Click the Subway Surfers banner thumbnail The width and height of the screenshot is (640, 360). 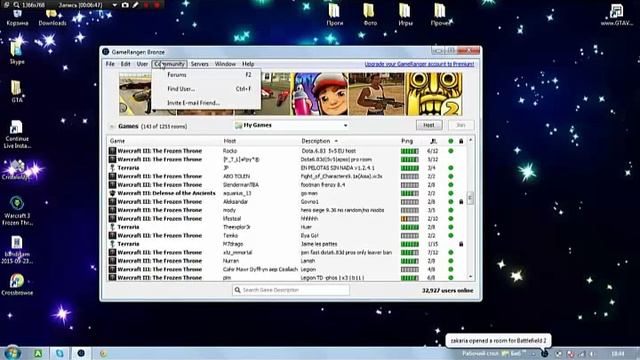coord(320,94)
